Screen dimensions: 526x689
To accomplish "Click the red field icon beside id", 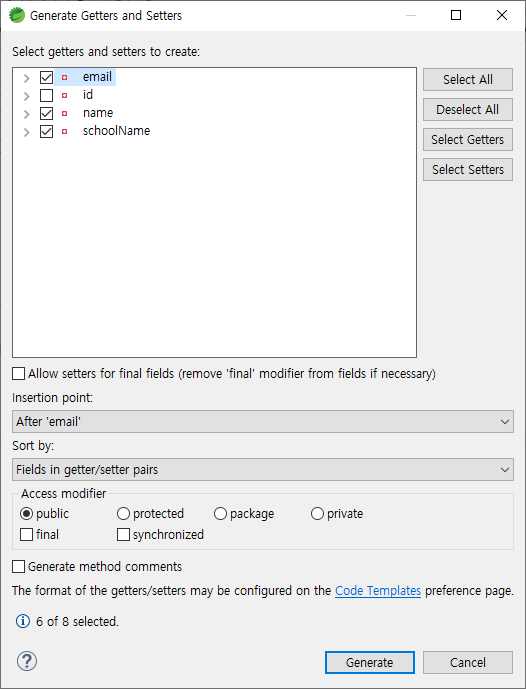I will coord(65,95).
